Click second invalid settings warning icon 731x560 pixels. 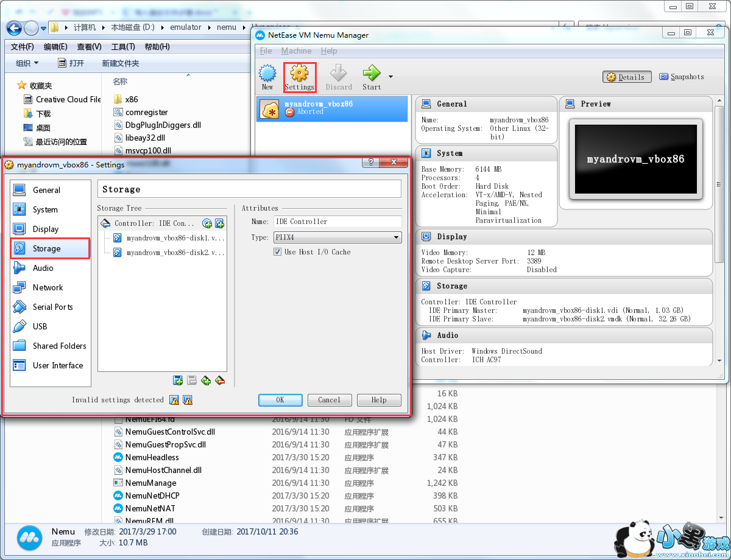click(188, 400)
